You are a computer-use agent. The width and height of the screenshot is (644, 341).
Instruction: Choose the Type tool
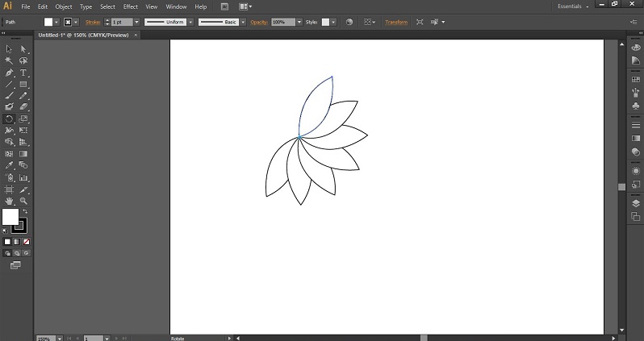pos(23,73)
